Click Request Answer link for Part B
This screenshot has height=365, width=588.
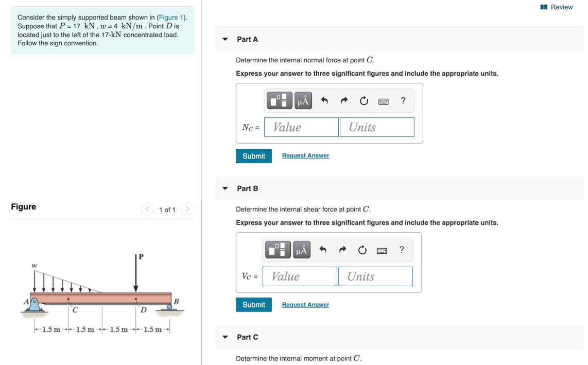(x=306, y=305)
